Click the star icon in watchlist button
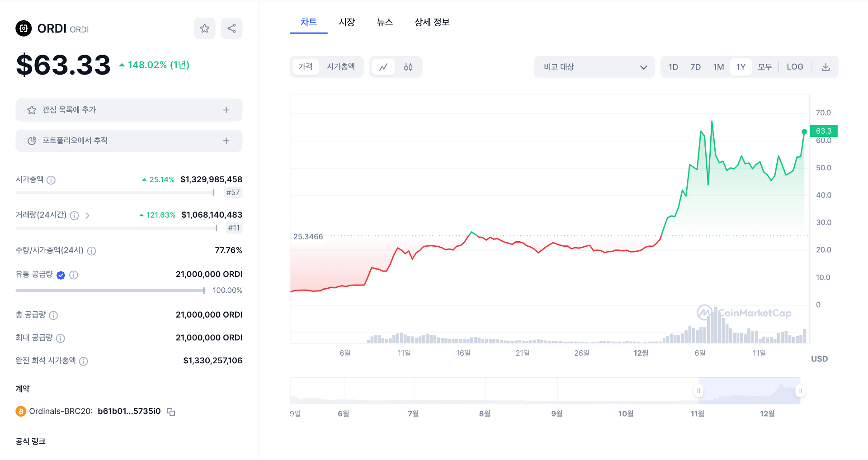The image size is (868, 460). [x=32, y=110]
